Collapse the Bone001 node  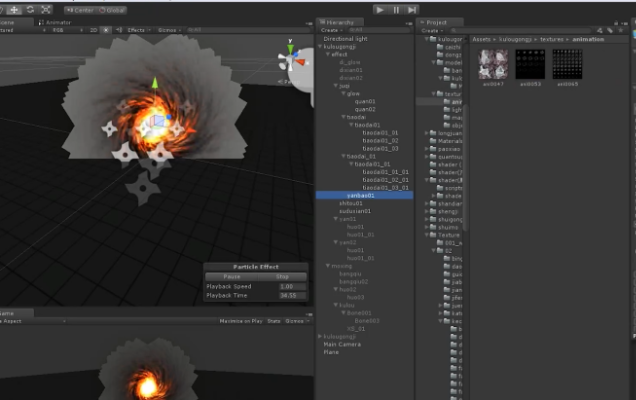pos(343,313)
